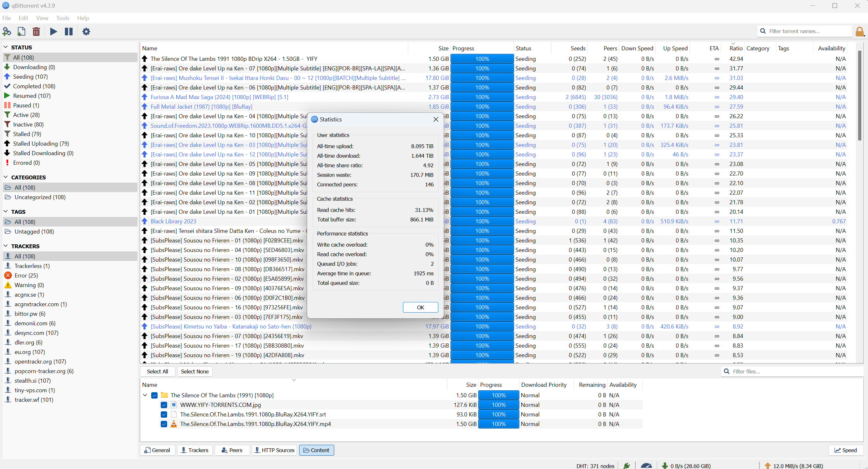
Task: Collapse The Silence Of The Lambs folder tree
Action: (145, 395)
